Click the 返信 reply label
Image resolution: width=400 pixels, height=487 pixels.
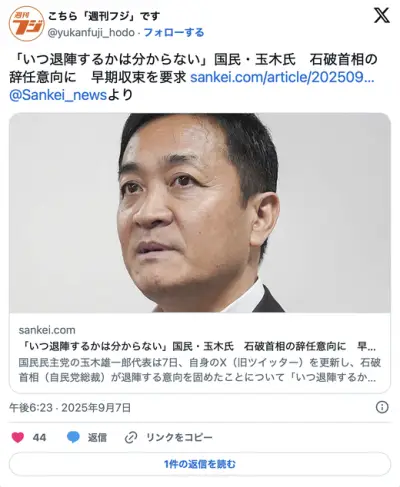tap(97, 437)
